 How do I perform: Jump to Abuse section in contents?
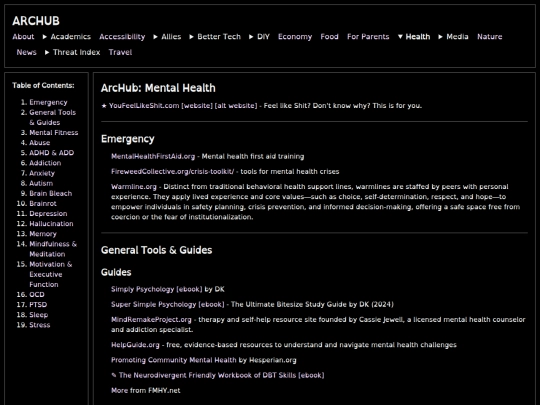(x=40, y=143)
